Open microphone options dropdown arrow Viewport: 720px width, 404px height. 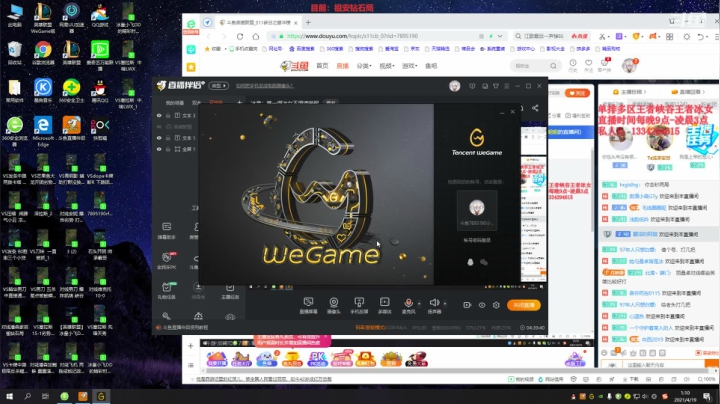pos(419,303)
